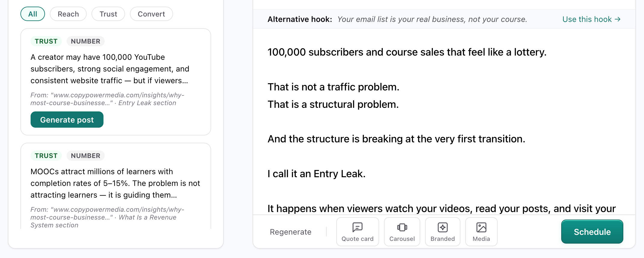
Task: Filter ideas by Convert
Action: point(151,14)
